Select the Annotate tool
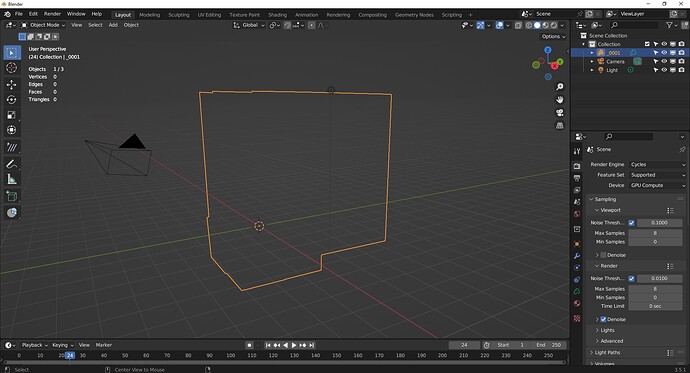This screenshot has width=690, height=373. pos(12,164)
